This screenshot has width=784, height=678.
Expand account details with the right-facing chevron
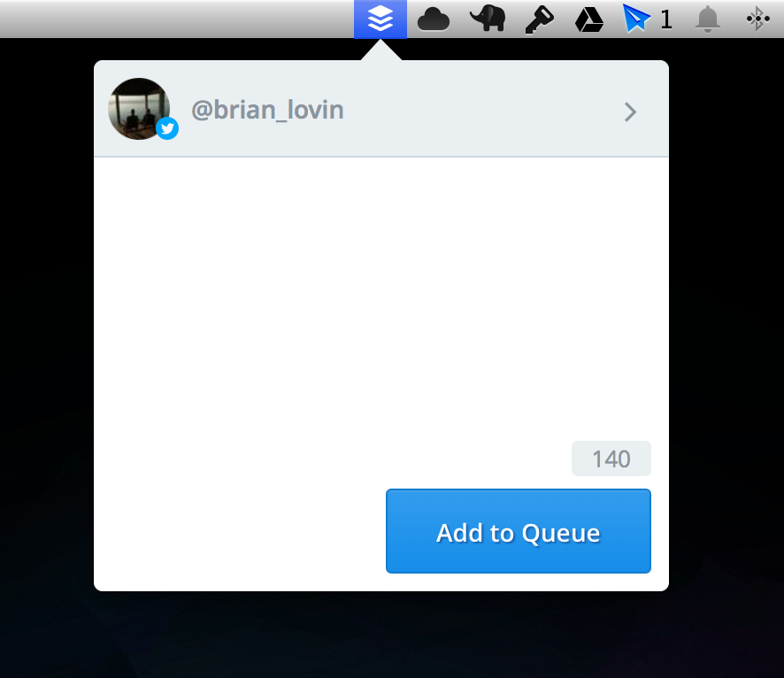(x=630, y=112)
